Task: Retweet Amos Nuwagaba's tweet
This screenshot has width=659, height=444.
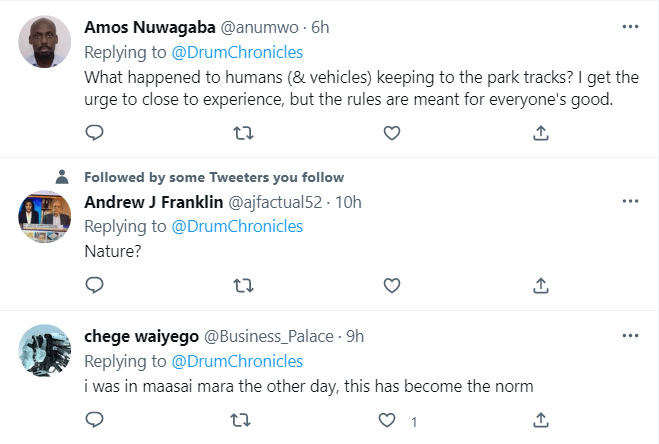Action: (x=242, y=132)
